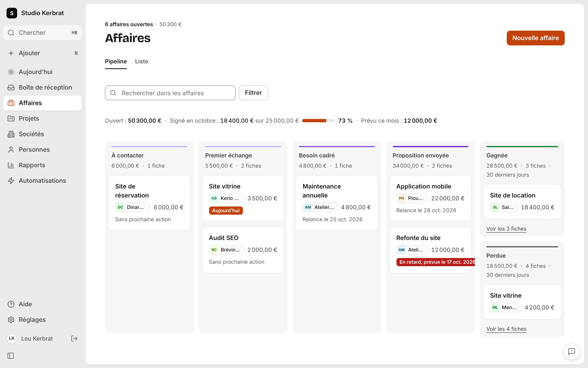Open the Chercher search box in sidebar
Screen dimensions: 588x368
42,33
